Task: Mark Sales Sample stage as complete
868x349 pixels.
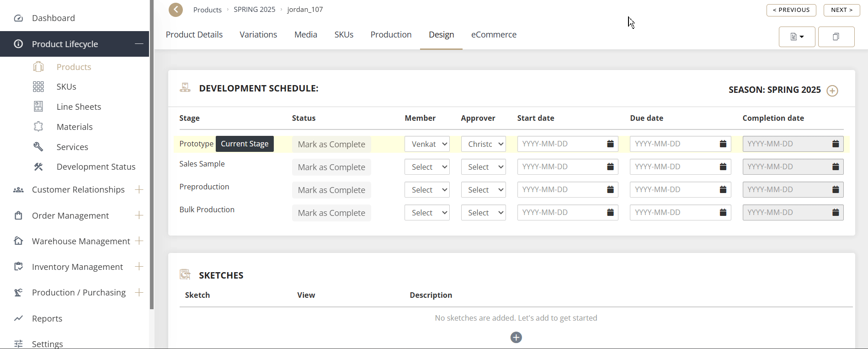Action: [x=331, y=167]
